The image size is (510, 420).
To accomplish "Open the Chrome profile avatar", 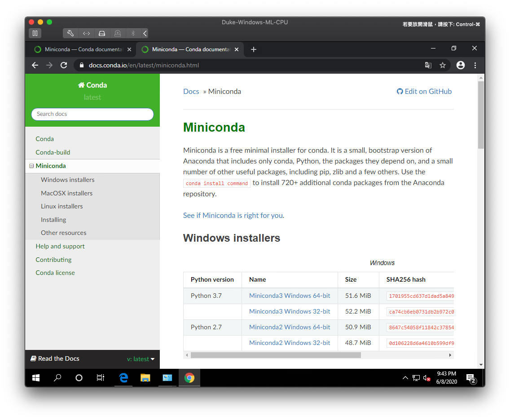I will (x=460, y=65).
